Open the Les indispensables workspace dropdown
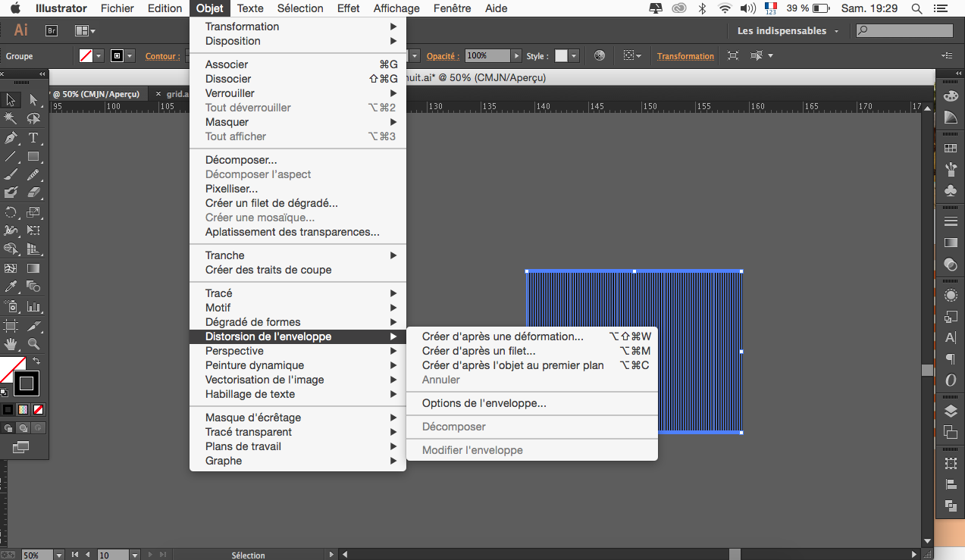 click(x=788, y=31)
